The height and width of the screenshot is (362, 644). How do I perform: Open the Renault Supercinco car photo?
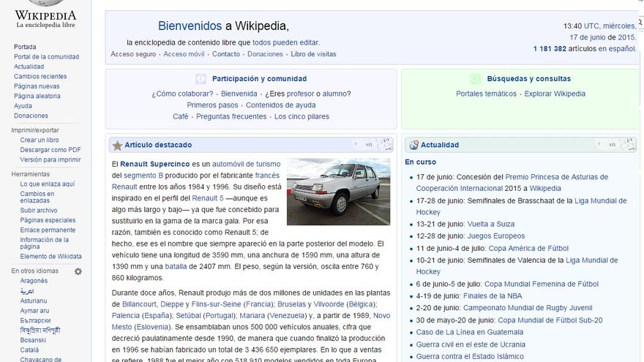click(338, 192)
